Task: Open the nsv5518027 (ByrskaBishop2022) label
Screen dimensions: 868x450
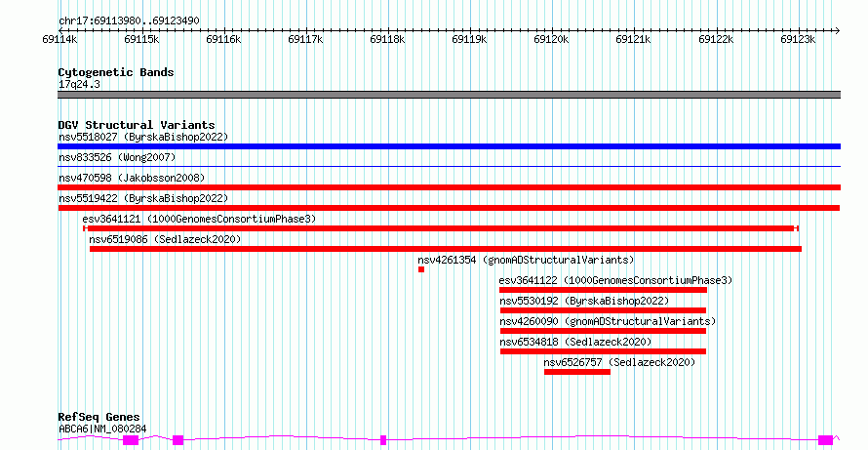Action: (x=143, y=137)
